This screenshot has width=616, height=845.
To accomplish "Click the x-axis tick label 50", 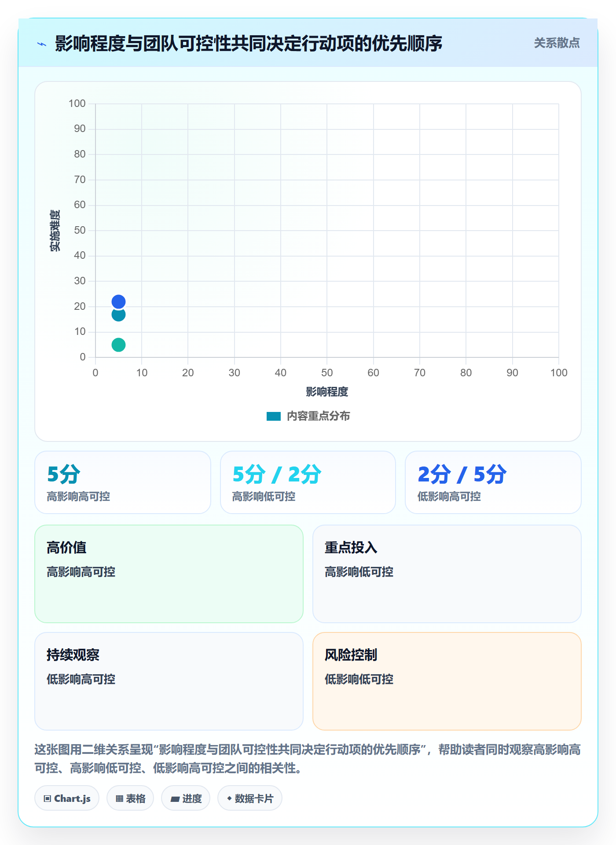I will pyautogui.click(x=327, y=373).
